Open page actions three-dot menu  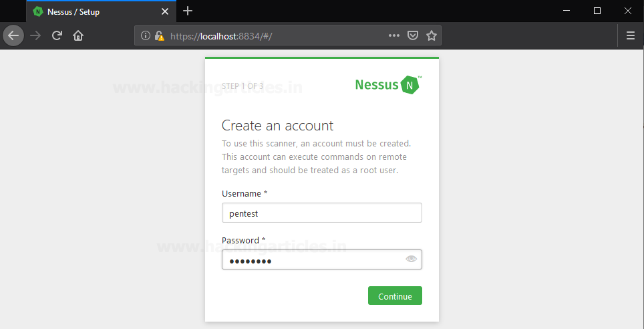(x=394, y=36)
